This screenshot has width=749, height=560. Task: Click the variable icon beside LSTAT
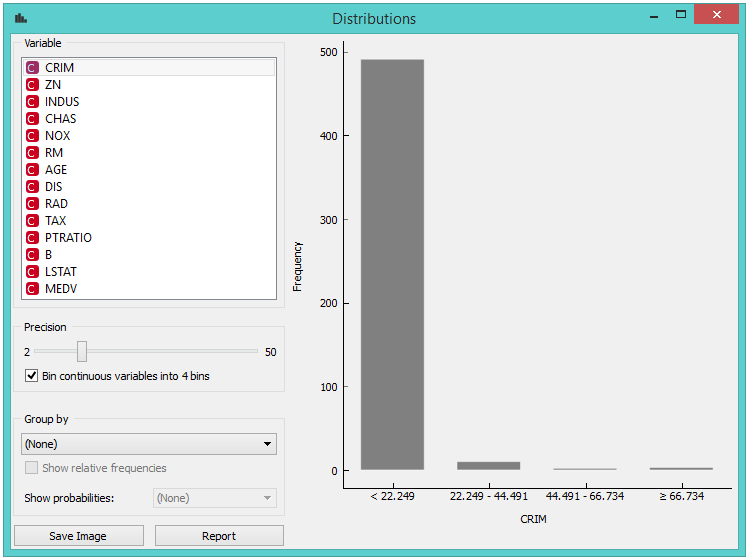click(32, 272)
